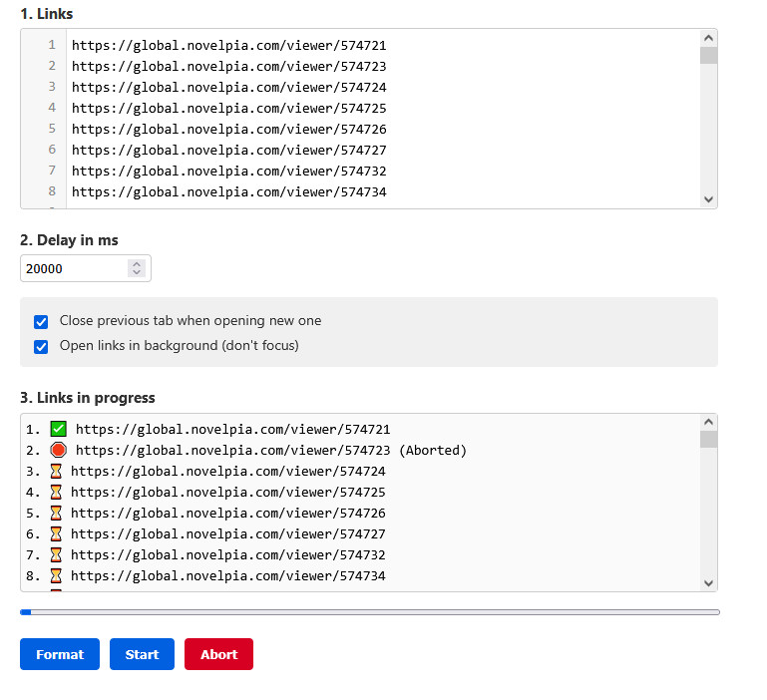Click the hourglass icon beside link 574725
767x700 pixels.
tap(56, 492)
